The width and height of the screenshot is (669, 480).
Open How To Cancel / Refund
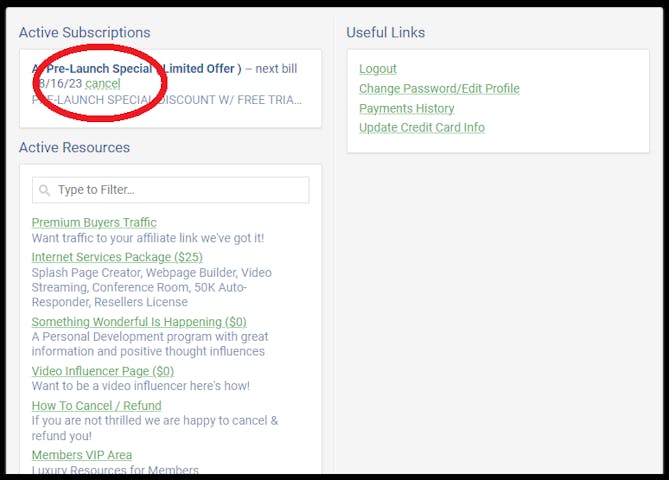point(96,406)
